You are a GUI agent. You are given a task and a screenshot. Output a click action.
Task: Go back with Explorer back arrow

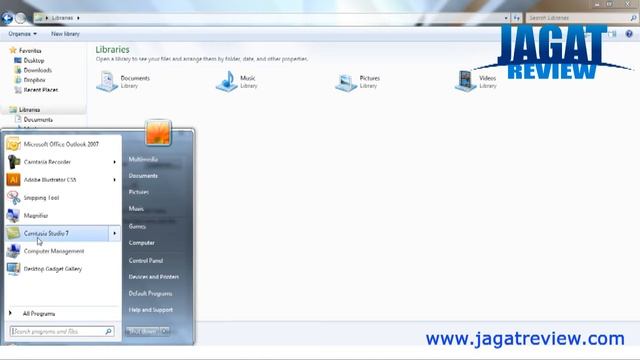(x=7, y=18)
